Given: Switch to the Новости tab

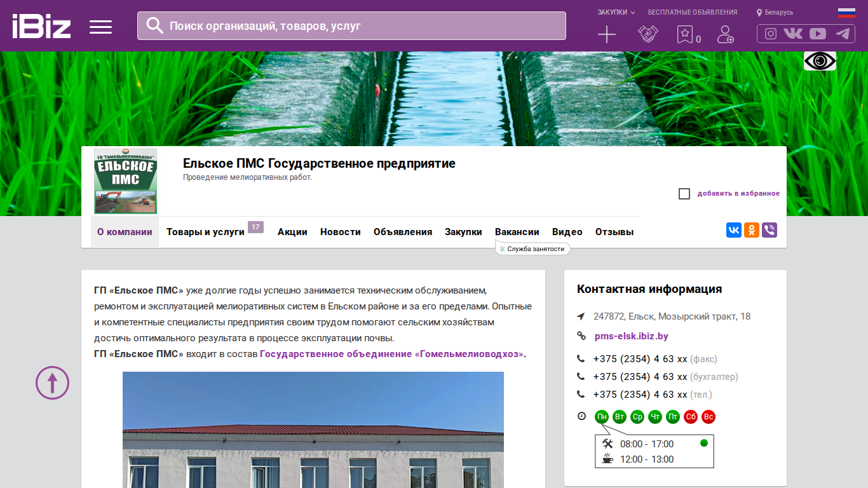Looking at the screenshot, I should (341, 232).
